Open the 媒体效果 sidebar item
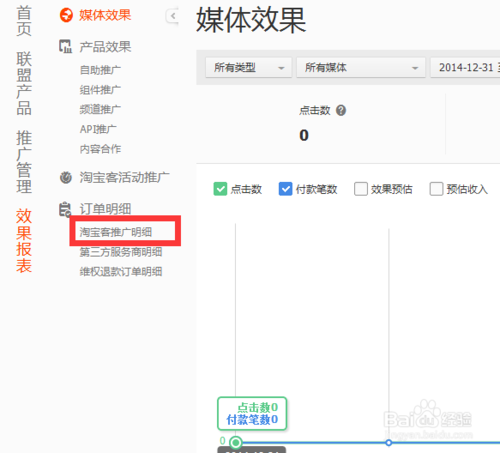Image resolution: width=500 pixels, height=453 pixels. click(x=105, y=15)
